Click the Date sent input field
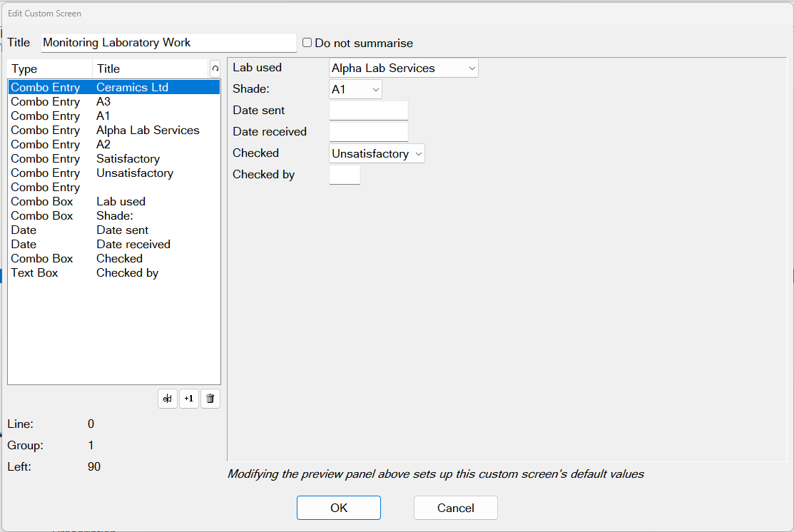The width and height of the screenshot is (794, 532). pyautogui.click(x=368, y=111)
